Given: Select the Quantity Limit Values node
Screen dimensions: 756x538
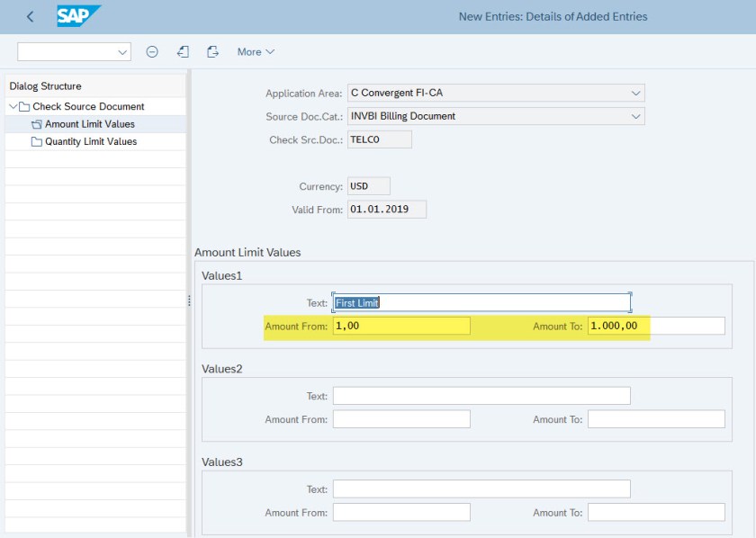Looking at the screenshot, I should [90, 141].
